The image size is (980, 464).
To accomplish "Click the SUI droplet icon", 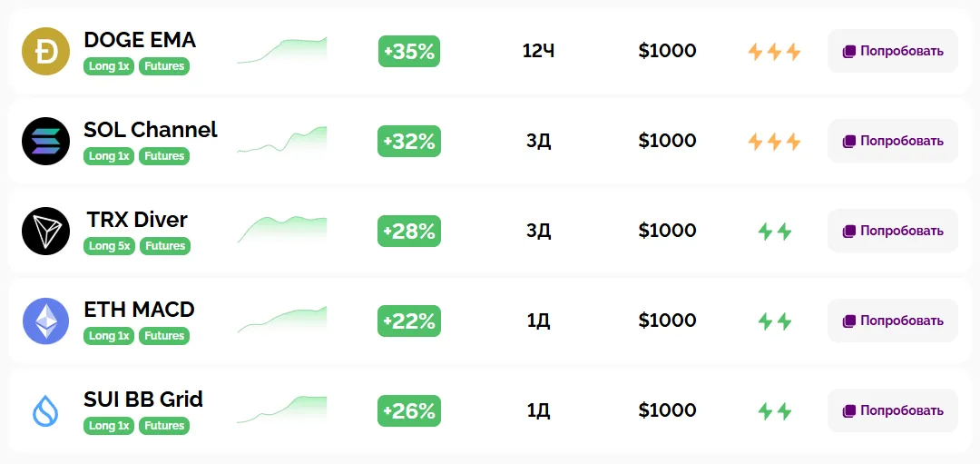I will 45,410.
